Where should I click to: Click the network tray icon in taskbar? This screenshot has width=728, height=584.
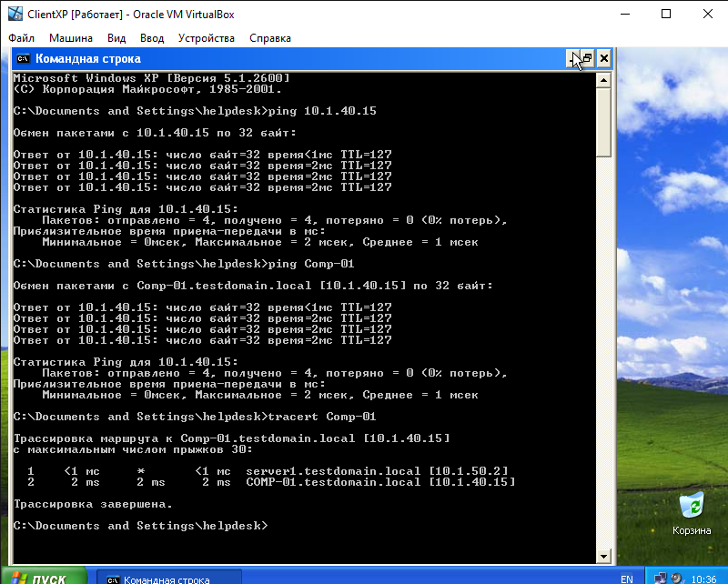point(662,579)
